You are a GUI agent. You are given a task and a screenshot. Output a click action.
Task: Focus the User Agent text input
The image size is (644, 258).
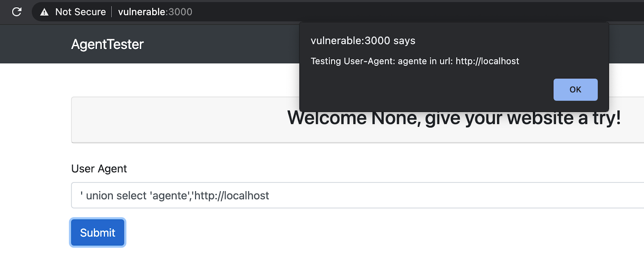357,195
